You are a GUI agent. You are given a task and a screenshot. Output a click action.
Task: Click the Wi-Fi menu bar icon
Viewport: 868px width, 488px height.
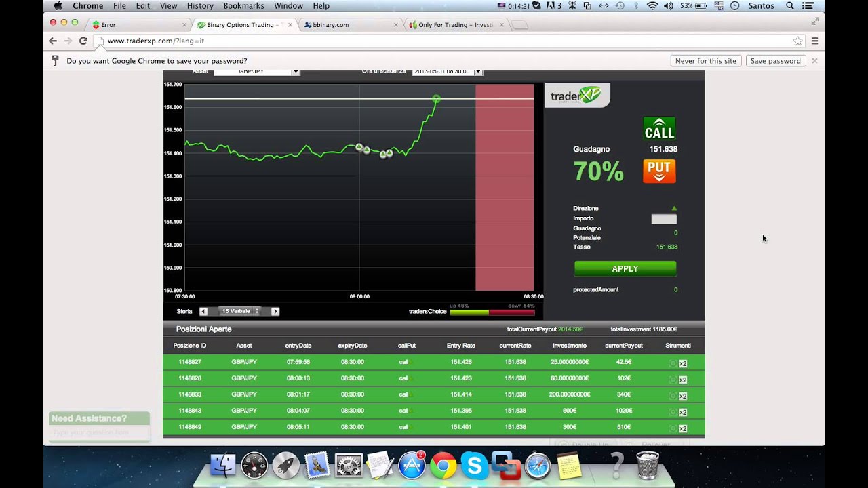(x=652, y=5)
